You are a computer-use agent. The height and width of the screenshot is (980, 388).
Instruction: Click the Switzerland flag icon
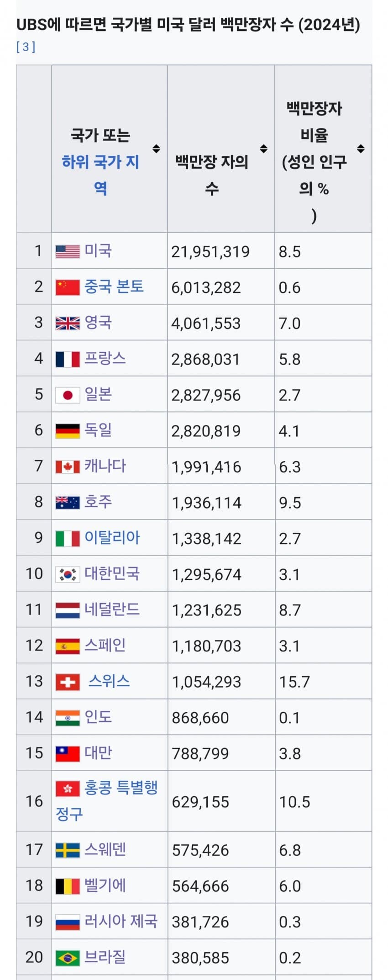click(68, 682)
